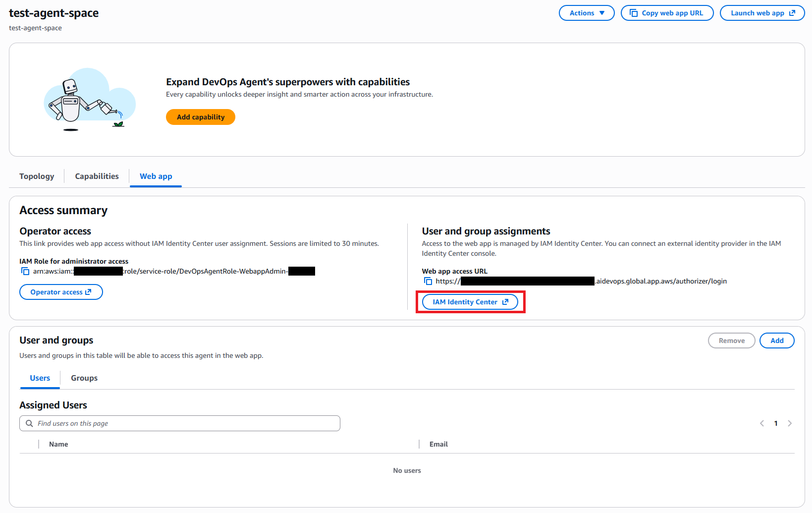Click Operator access
The width and height of the screenshot is (812, 513).
point(61,291)
